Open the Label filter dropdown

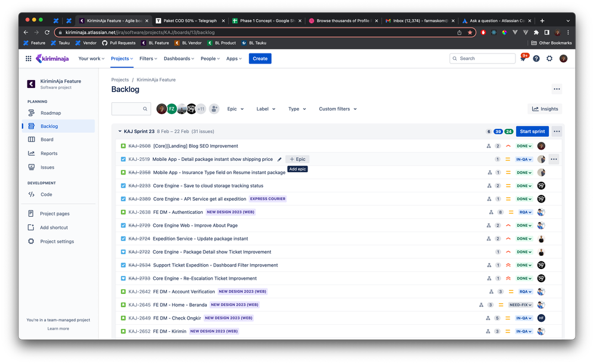tap(266, 109)
